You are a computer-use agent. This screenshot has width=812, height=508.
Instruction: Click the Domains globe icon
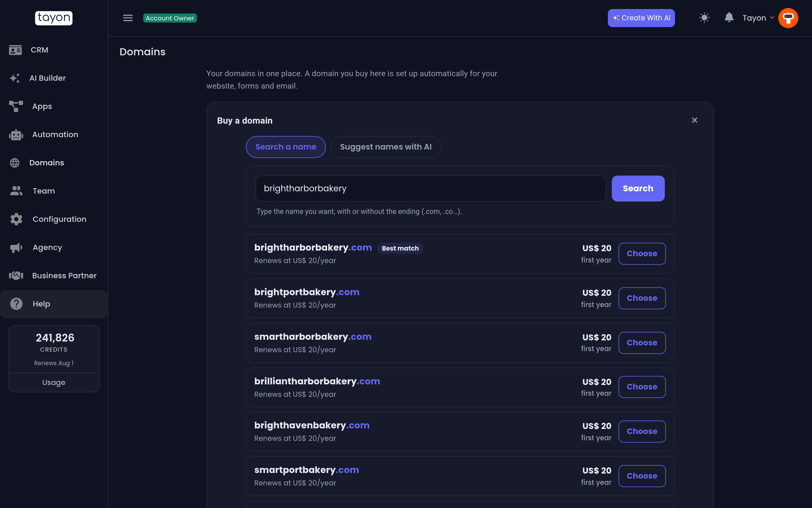click(x=15, y=163)
